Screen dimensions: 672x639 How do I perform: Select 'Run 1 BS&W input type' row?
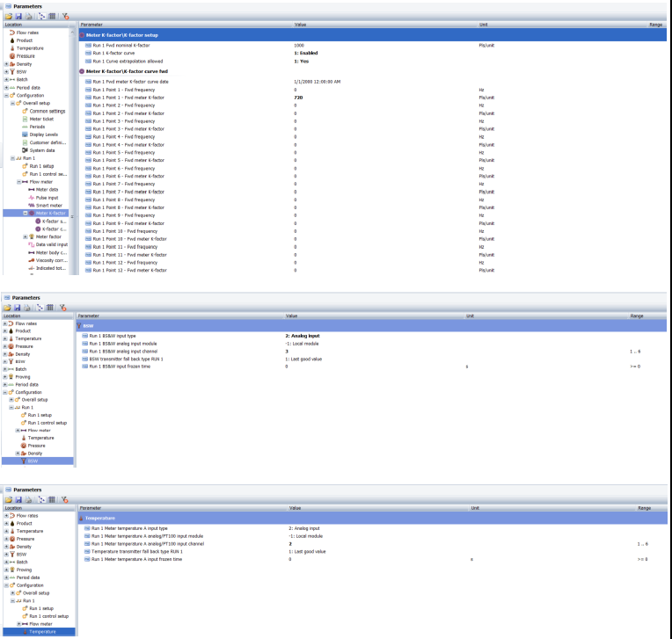click(x=371, y=337)
